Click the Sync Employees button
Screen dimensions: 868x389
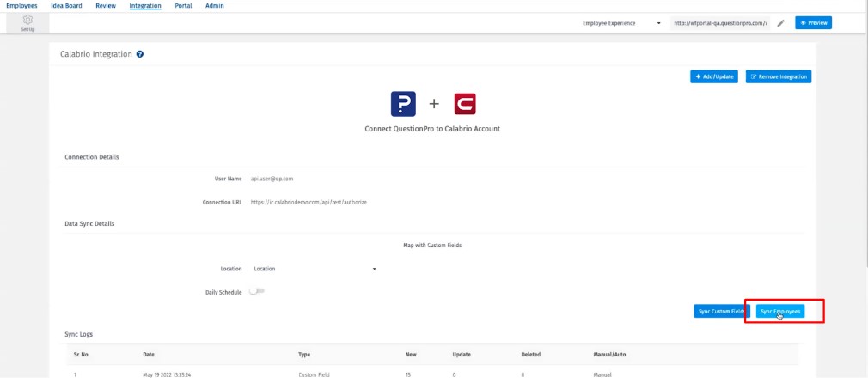coord(780,312)
